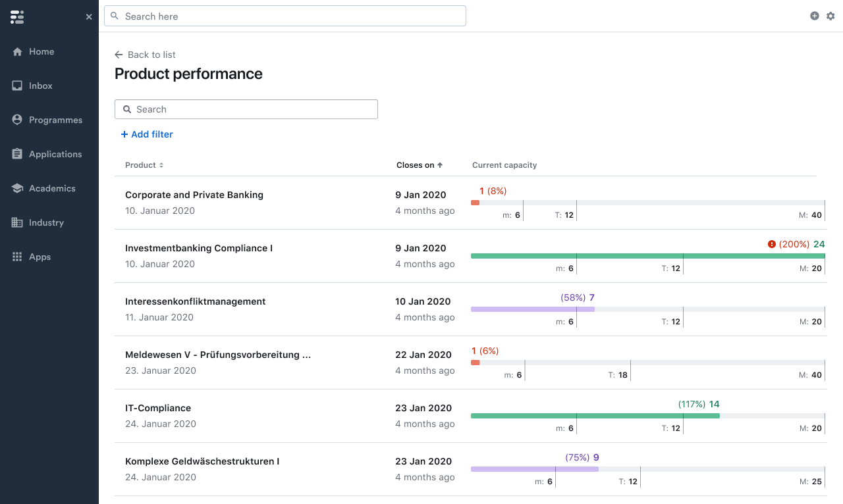The height and width of the screenshot is (504, 843).
Task: Click the red warning icon beside 200%
Action: [772, 244]
